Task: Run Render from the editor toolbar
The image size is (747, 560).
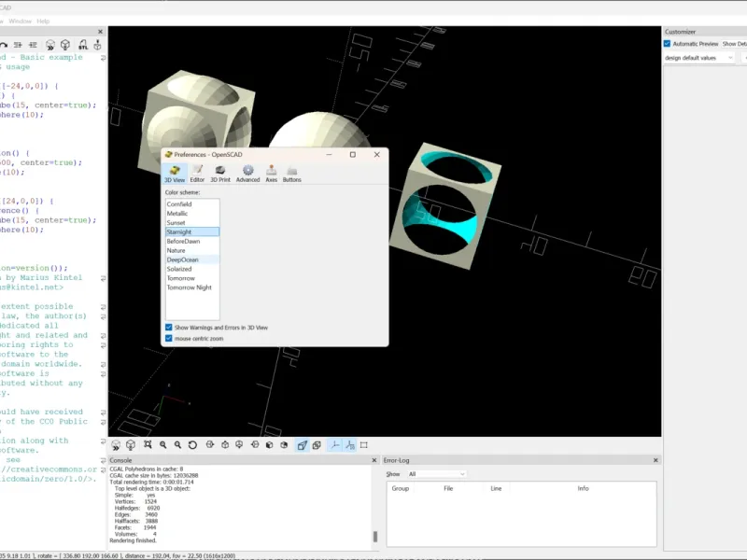Action: [65, 45]
